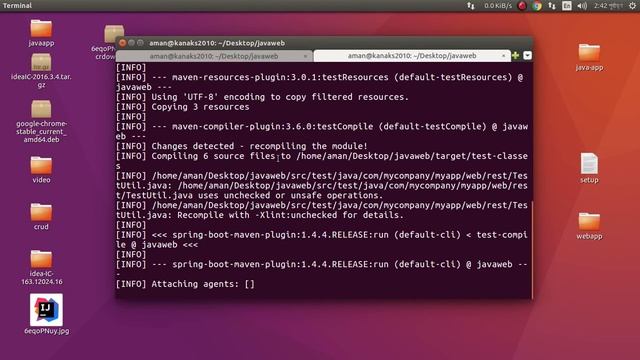
Task: Click the terminal window title bar text
Action: (x=217, y=43)
